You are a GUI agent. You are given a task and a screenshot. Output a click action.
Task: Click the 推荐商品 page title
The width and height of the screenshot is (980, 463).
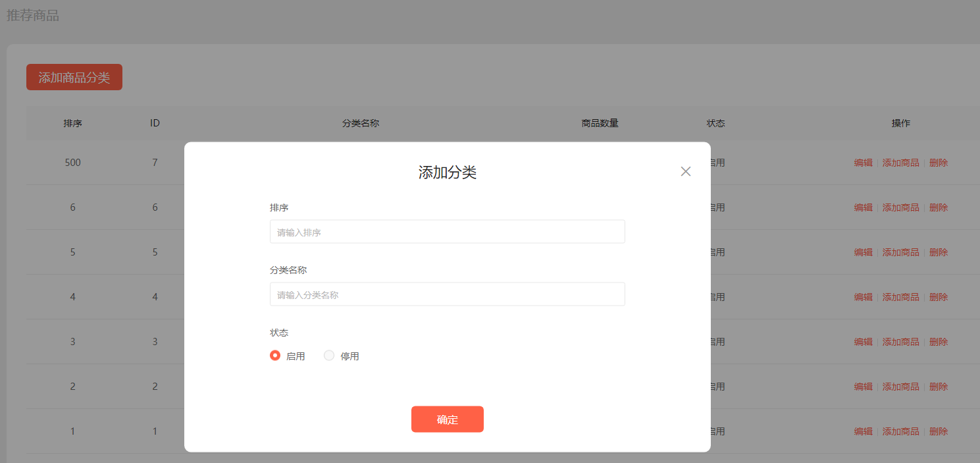(x=33, y=15)
